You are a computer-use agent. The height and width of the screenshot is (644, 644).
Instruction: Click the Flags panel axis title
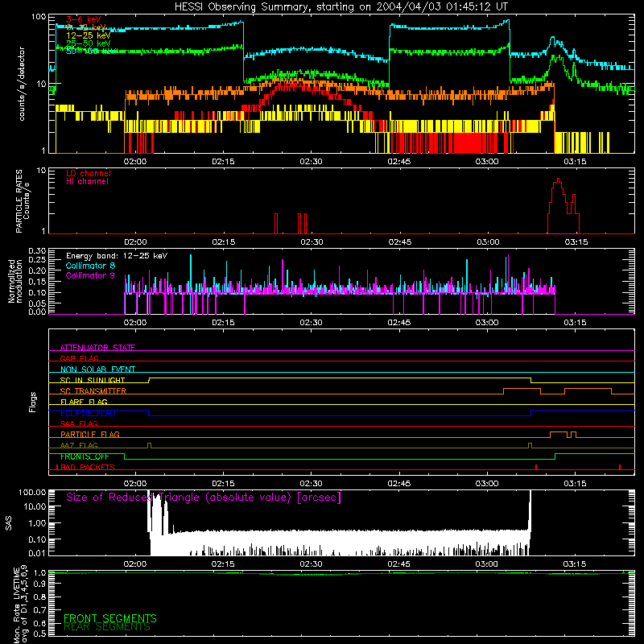(33, 402)
